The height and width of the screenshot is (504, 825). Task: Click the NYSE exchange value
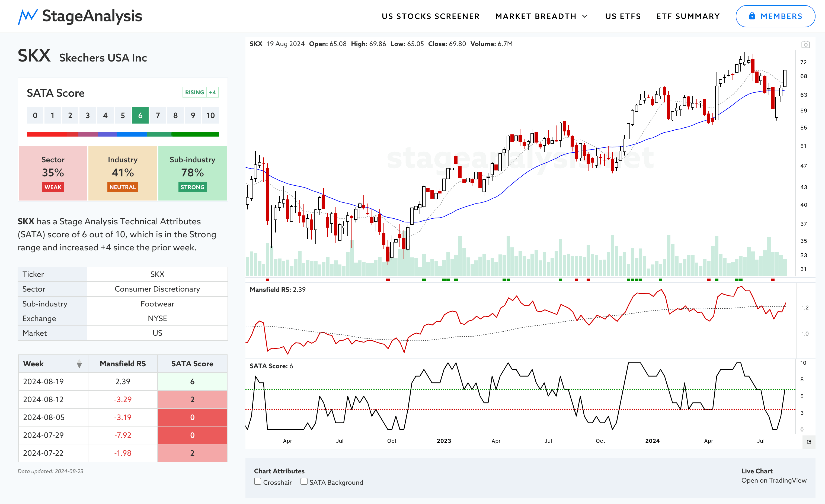[157, 318]
